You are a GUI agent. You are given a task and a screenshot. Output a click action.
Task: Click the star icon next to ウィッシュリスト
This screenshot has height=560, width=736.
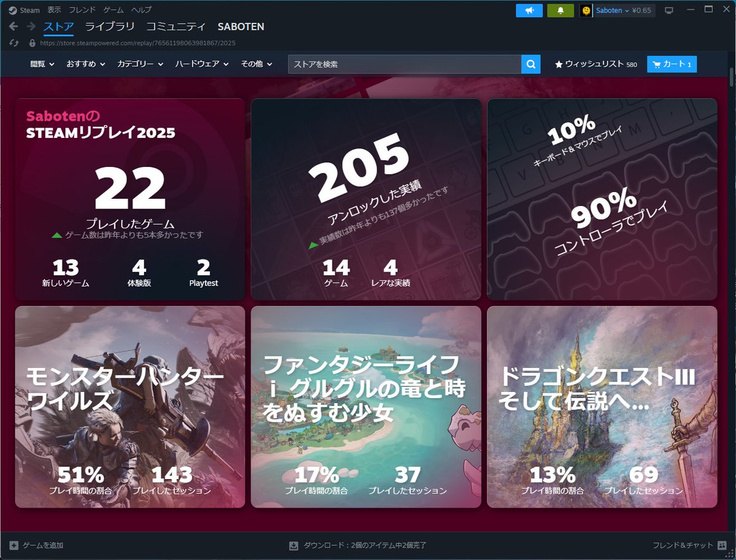coord(559,64)
